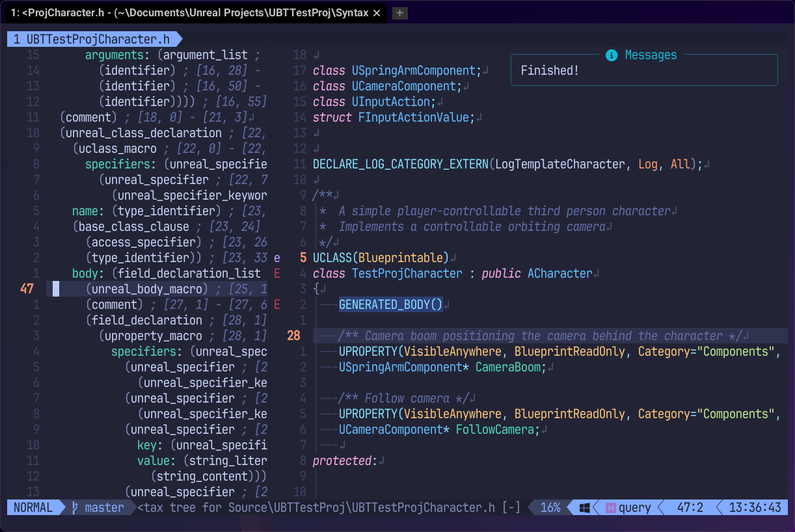Click the 'Finished!' notification message
Image resolution: width=795 pixels, height=532 pixels.
[550, 70]
